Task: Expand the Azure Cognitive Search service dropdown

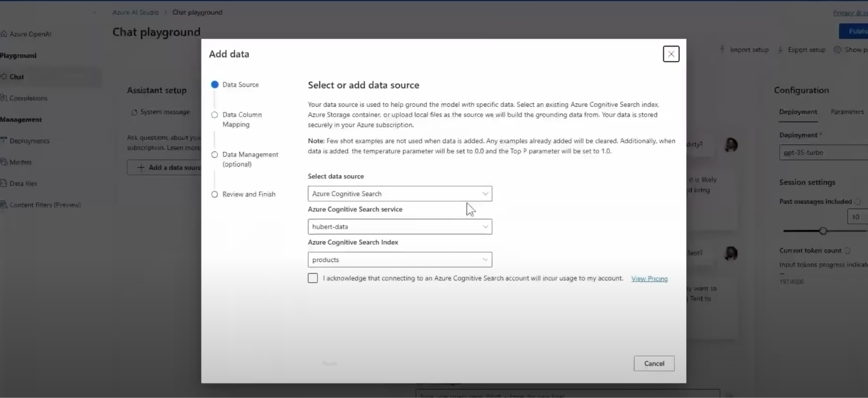Action: 400,227
